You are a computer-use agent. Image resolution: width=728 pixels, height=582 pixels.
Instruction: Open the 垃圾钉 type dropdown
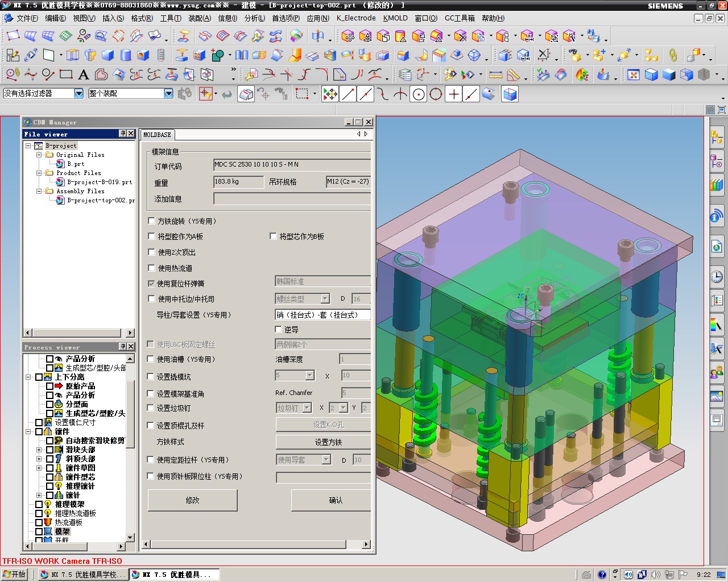(x=307, y=408)
